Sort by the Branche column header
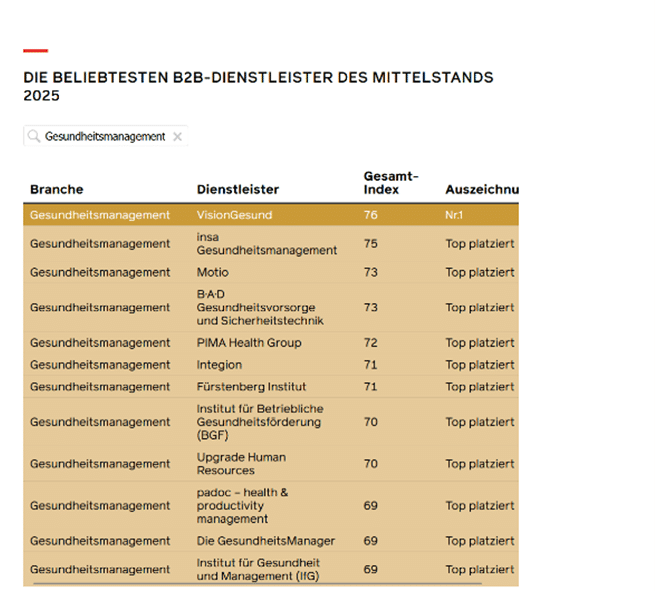The height and width of the screenshot is (591, 655). click(x=57, y=189)
